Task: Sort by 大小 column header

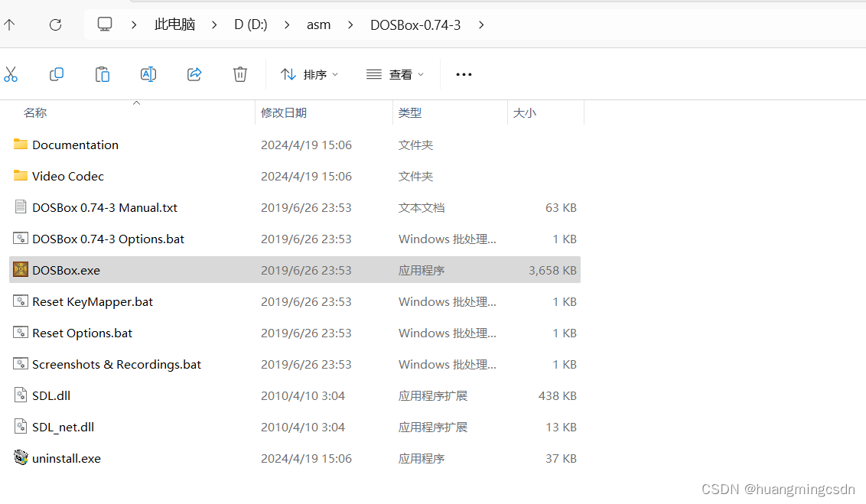Action: (x=525, y=112)
